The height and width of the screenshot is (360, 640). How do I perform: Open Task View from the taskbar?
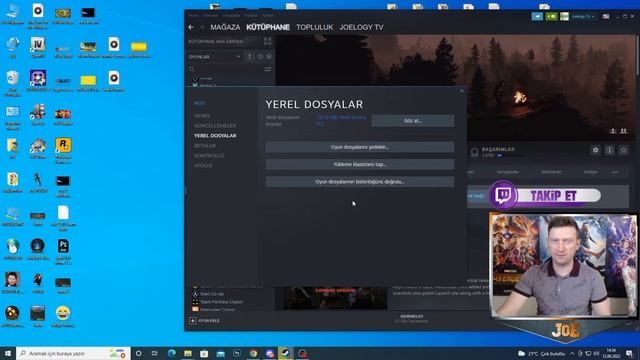click(155, 353)
